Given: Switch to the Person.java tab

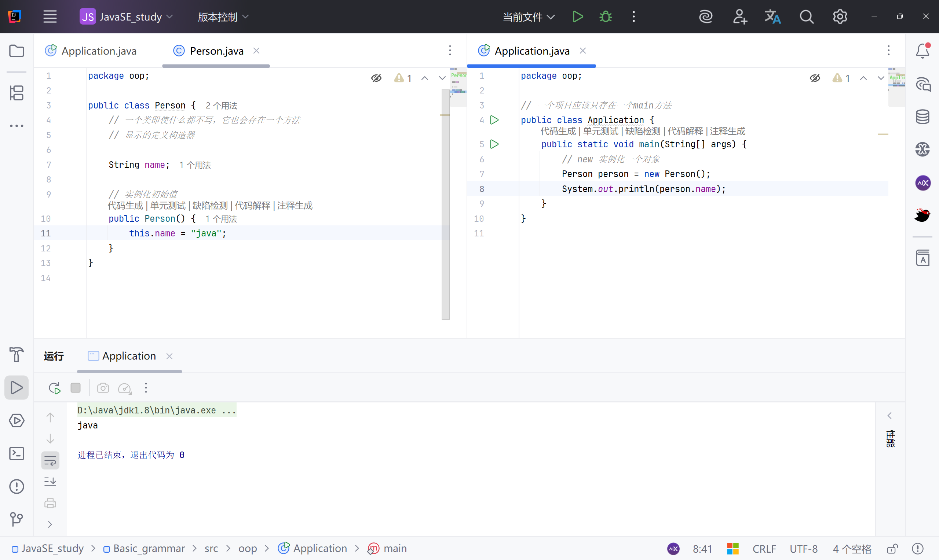Looking at the screenshot, I should click(x=216, y=51).
